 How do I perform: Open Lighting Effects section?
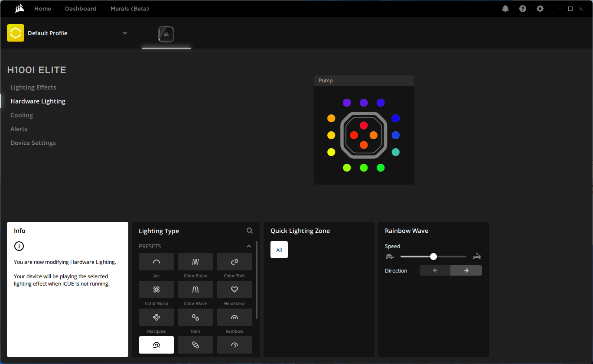click(x=33, y=87)
